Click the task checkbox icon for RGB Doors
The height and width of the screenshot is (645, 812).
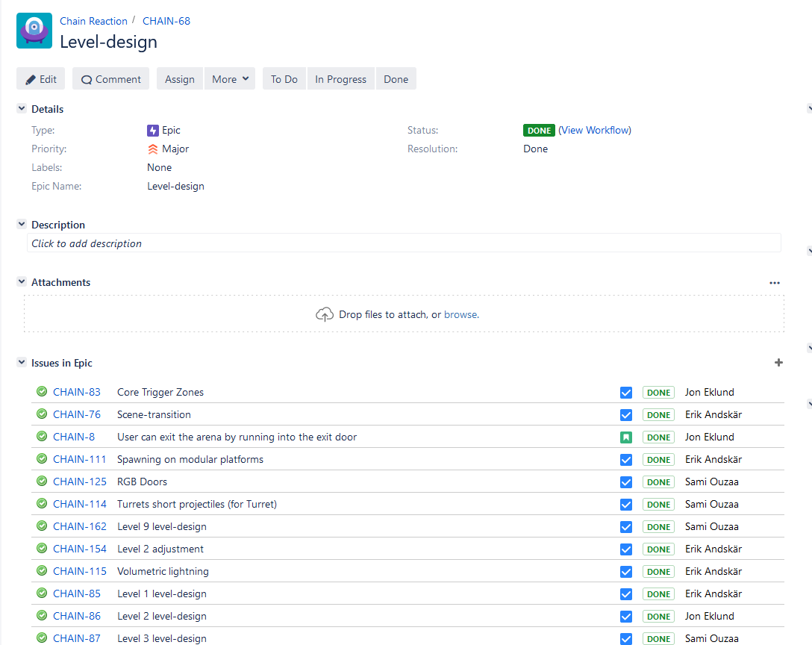click(x=626, y=482)
